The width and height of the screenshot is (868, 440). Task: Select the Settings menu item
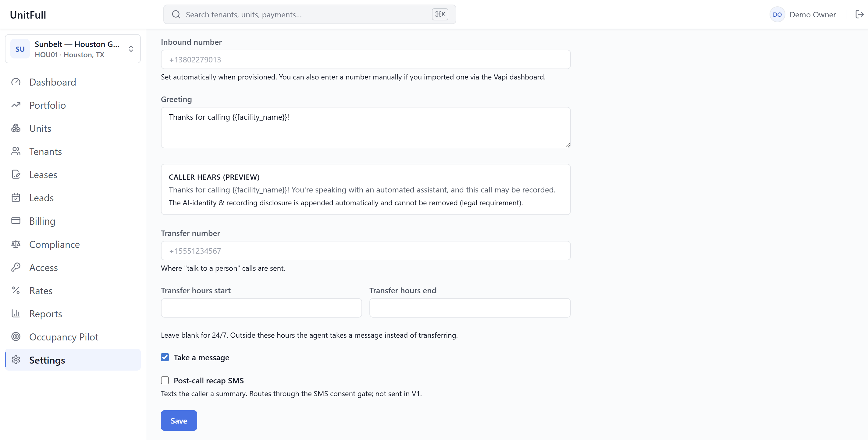(73, 360)
